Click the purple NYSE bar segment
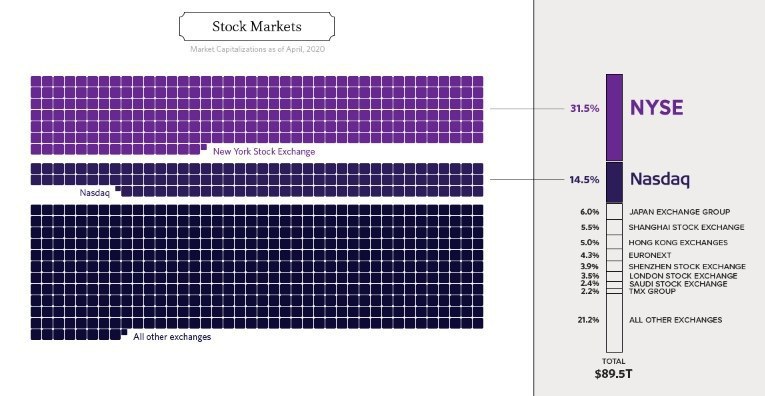765x396 pixels. coord(614,118)
